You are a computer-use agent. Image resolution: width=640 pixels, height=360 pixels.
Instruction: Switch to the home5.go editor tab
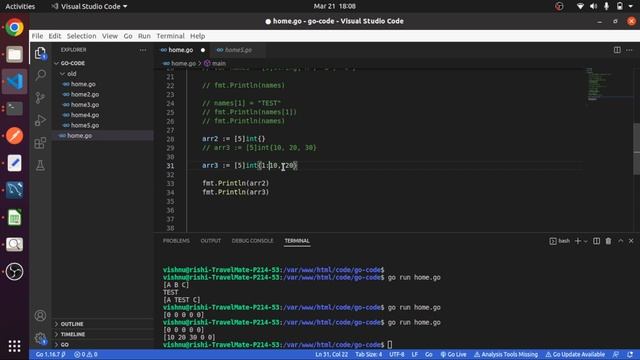coord(238,50)
